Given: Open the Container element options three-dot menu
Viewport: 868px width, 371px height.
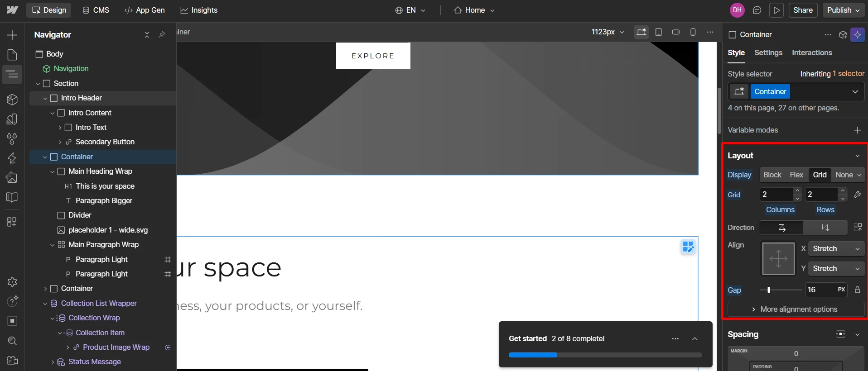Looking at the screenshot, I should coord(828,35).
